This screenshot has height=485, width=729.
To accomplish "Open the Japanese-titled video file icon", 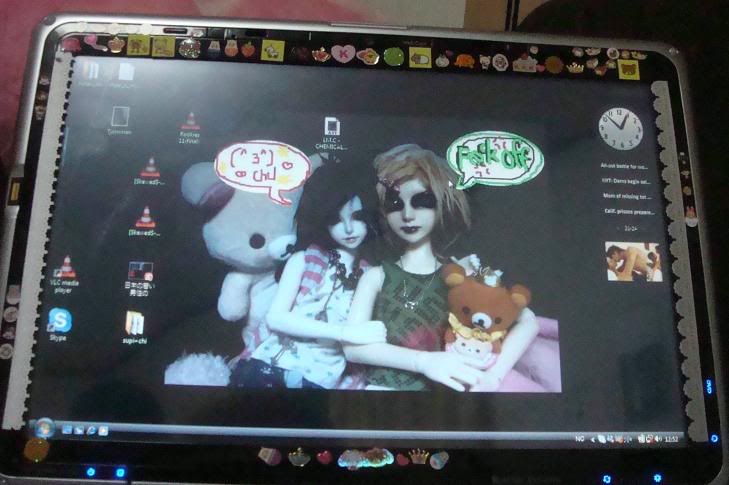I will click(x=140, y=278).
